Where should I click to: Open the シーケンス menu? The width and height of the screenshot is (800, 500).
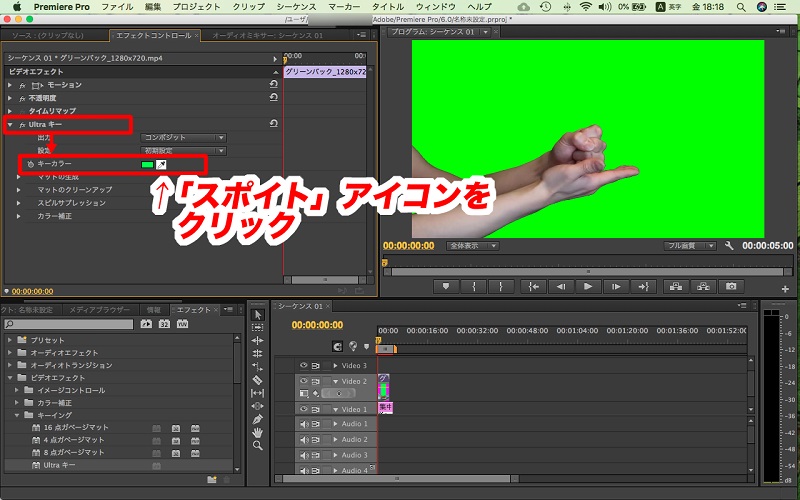click(x=296, y=7)
